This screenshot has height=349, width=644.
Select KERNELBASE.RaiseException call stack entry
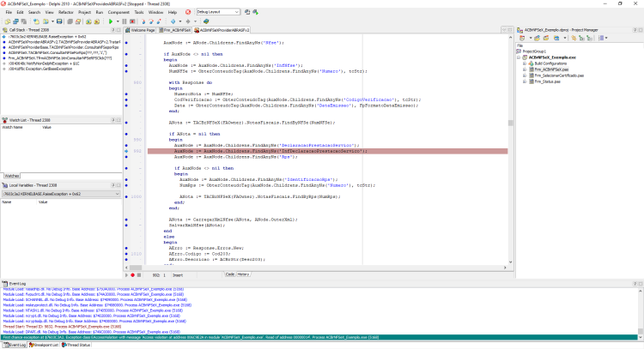click(47, 37)
